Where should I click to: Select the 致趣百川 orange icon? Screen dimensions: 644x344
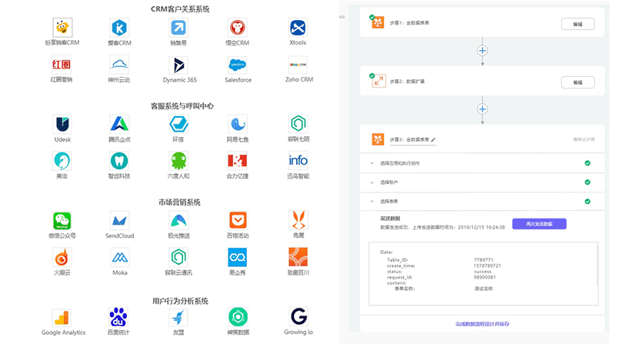299,257
